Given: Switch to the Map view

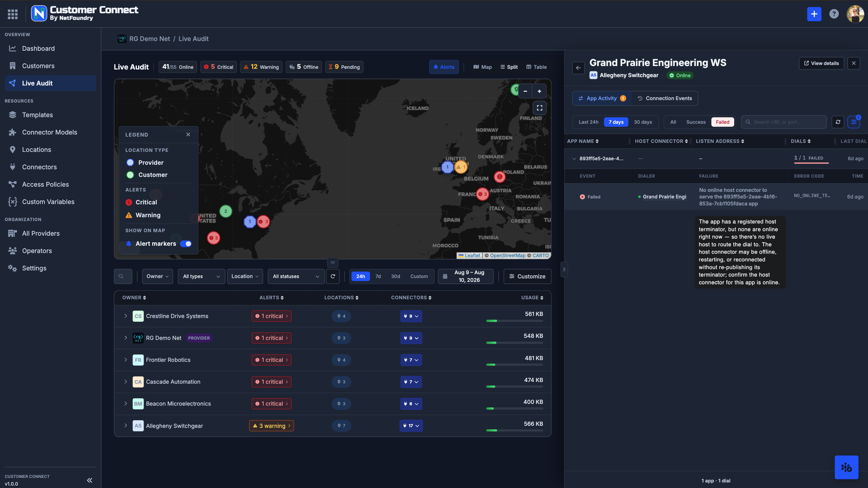Looking at the screenshot, I should coord(482,67).
